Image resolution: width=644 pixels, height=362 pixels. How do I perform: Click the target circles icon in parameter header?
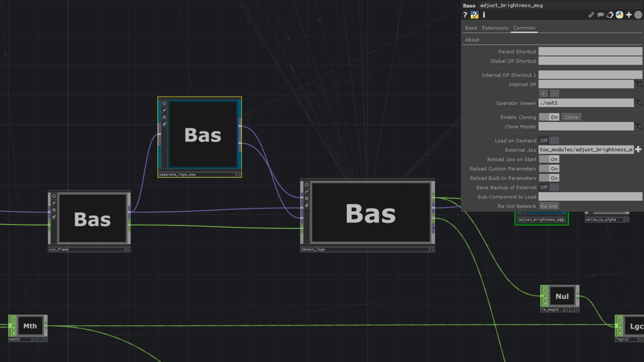point(638,15)
